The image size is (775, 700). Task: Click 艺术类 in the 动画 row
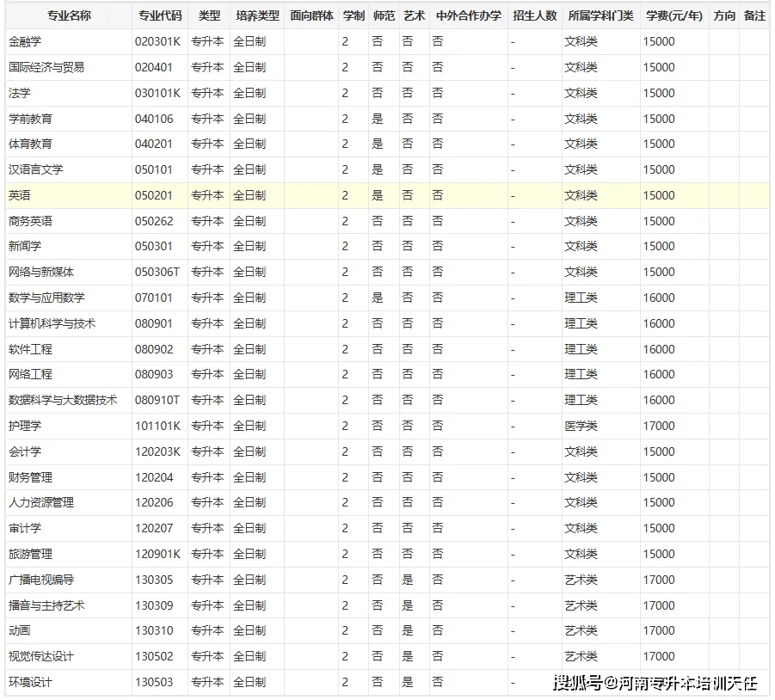581,630
